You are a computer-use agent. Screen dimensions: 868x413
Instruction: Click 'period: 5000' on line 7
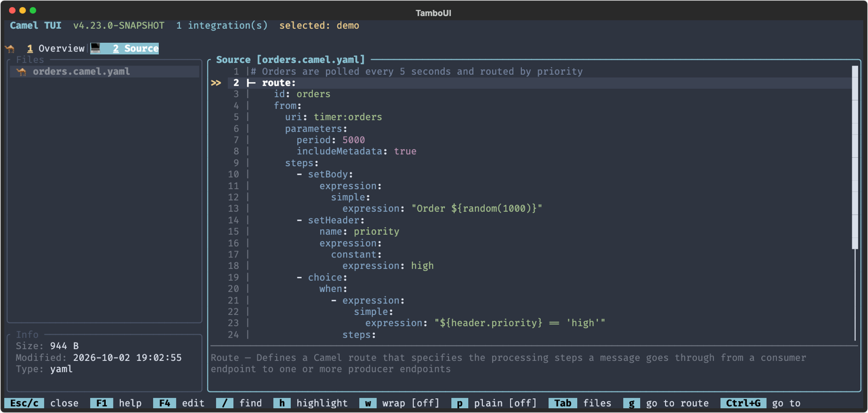pyautogui.click(x=331, y=140)
